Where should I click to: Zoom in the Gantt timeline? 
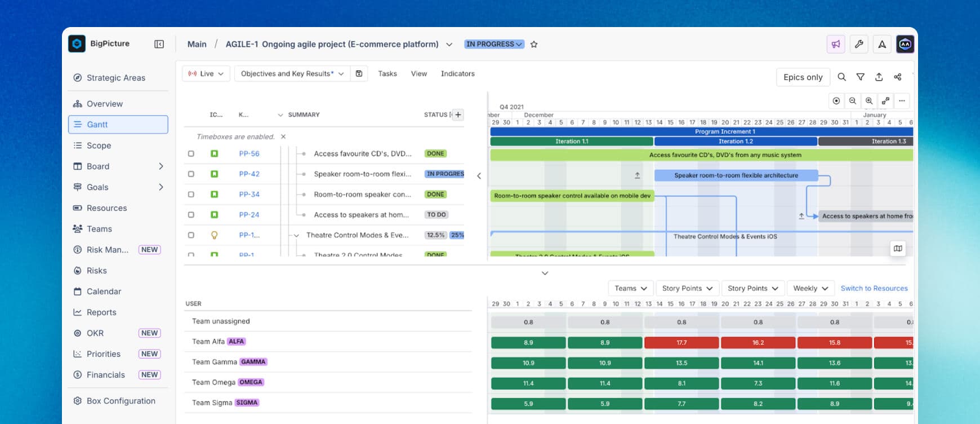pos(869,101)
